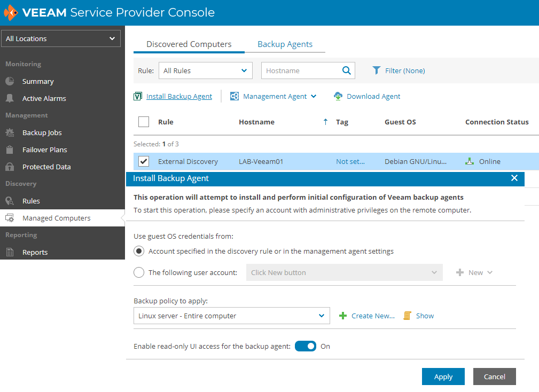Screen dimensions: 539x392
Task: Select 'The following user account' radio button
Action: (139, 272)
